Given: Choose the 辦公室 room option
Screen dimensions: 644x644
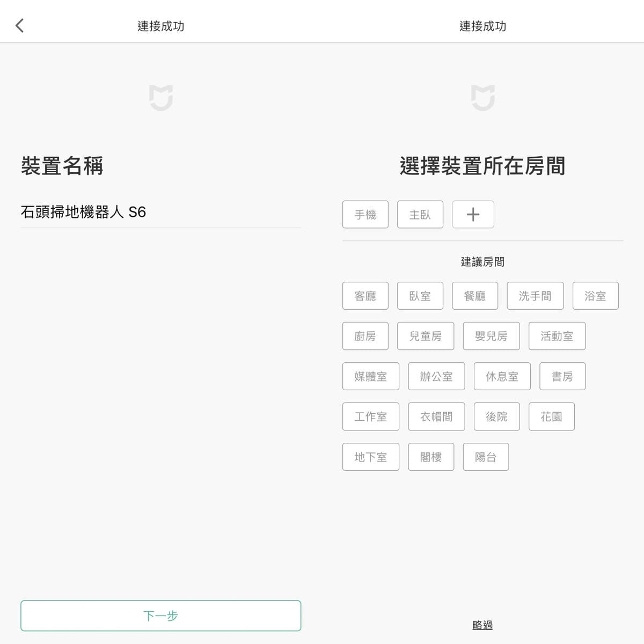Looking at the screenshot, I should pos(436,376).
